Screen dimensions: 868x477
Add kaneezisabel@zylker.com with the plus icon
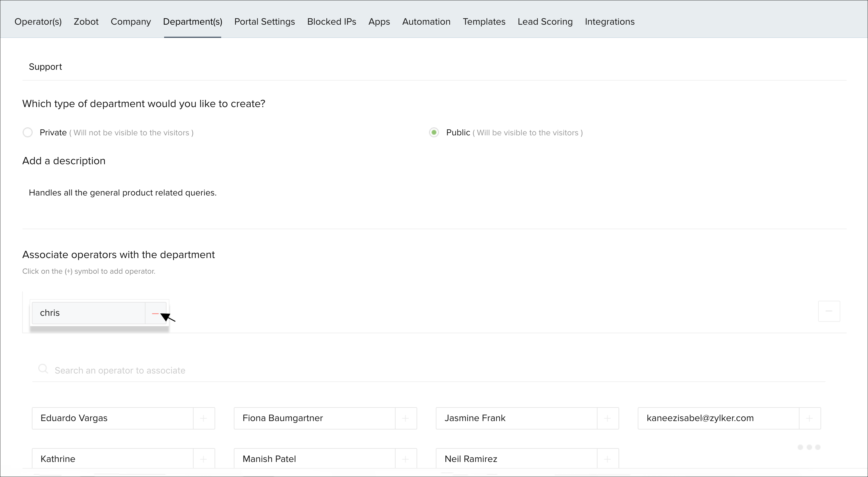coord(810,418)
